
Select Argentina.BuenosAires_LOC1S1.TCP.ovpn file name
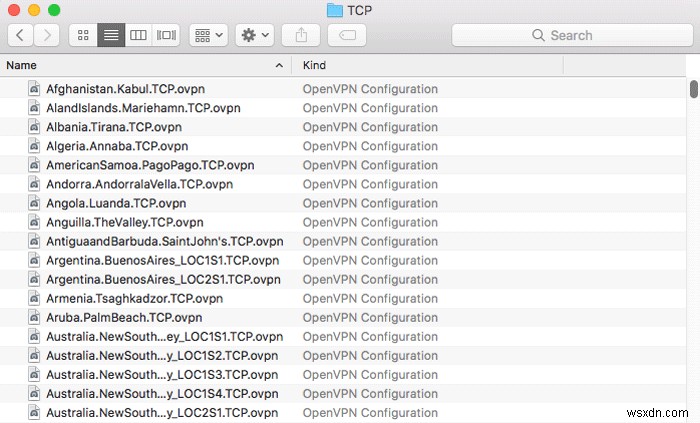(162, 261)
